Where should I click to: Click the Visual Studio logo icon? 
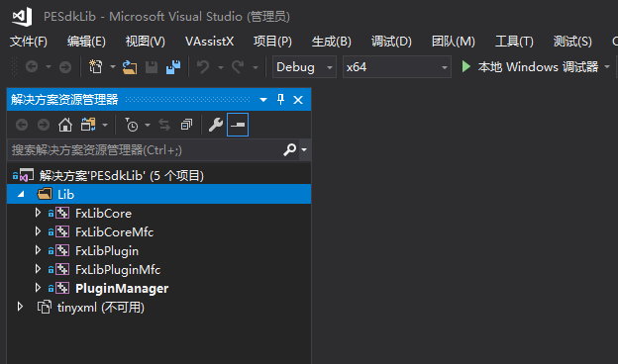(22, 17)
